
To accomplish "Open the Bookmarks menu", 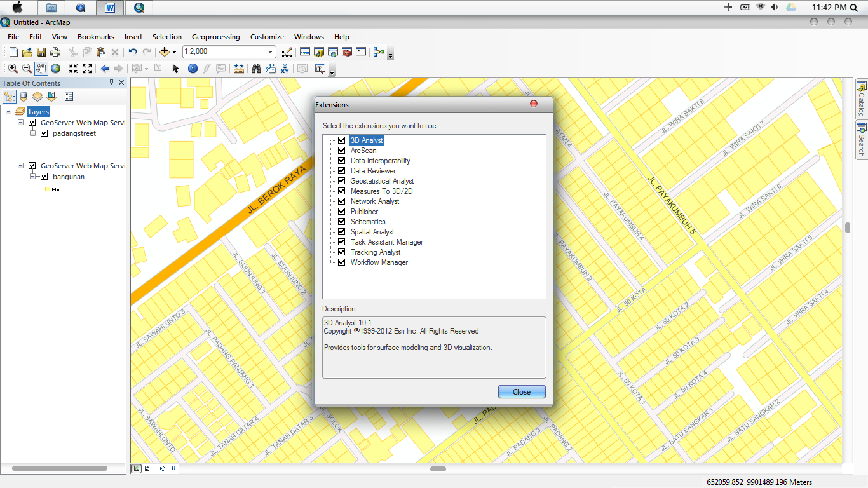I will click(x=96, y=37).
